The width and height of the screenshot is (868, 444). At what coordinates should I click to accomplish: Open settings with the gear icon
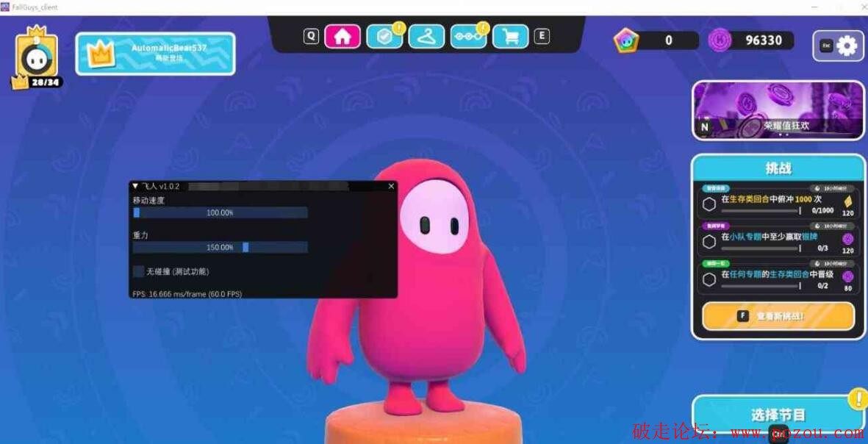tap(847, 46)
